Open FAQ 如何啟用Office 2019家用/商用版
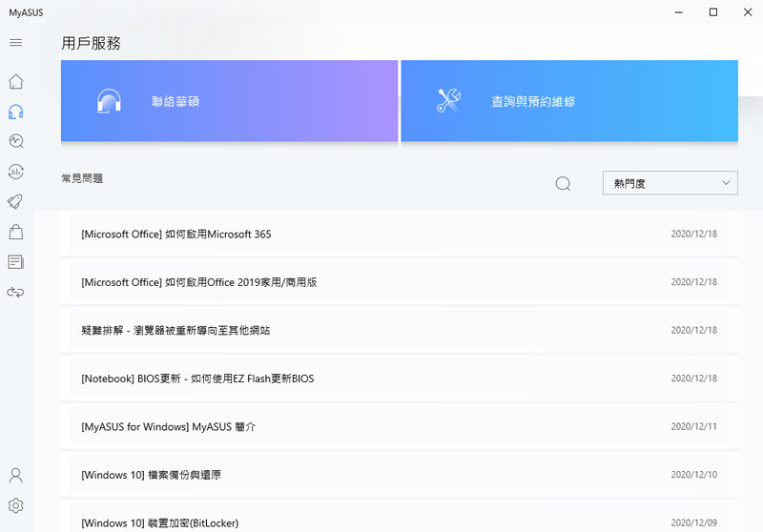The width and height of the screenshot is (763, 532). point(399,282)
